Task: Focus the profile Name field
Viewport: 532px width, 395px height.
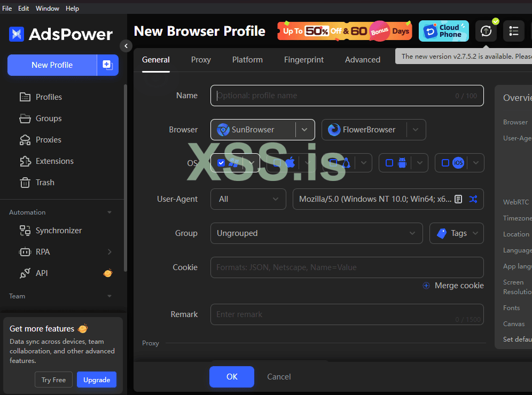Action: pos(347,96)
